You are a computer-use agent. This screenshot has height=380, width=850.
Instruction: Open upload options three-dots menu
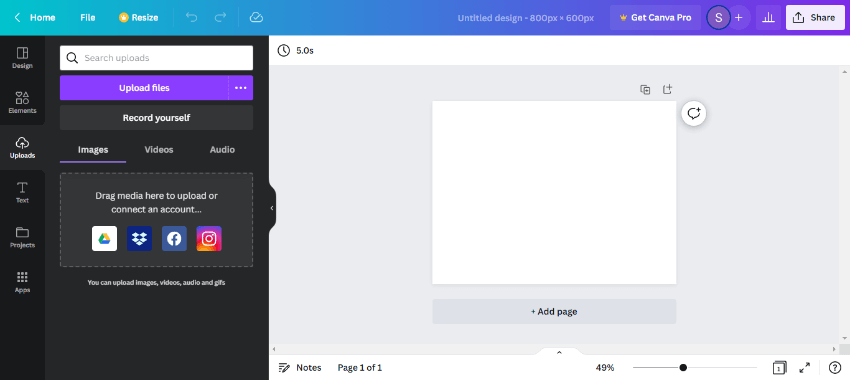tap(241, 88)
